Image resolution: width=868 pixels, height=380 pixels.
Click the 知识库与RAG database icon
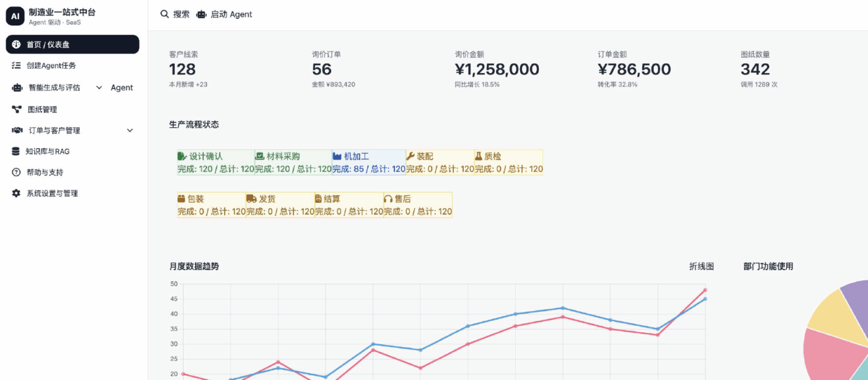tap(16, 151)
